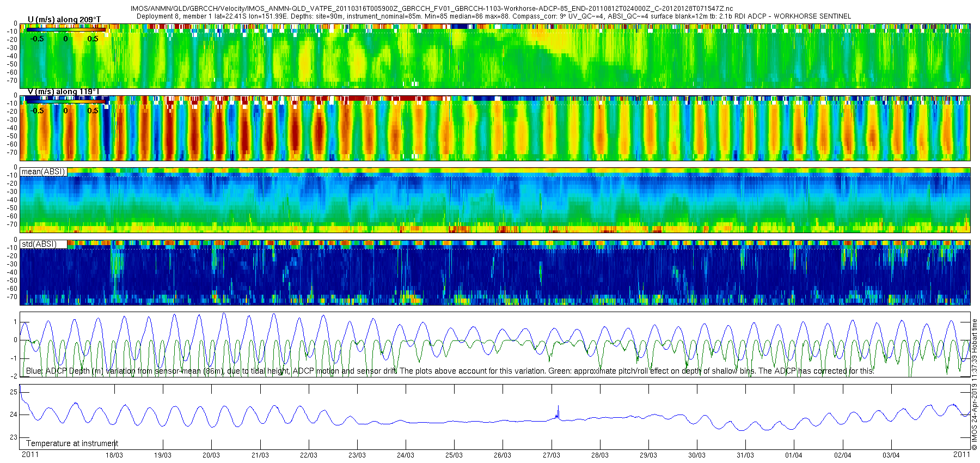
Task: Click the 27/03 date tick label
Action: (552, 455)
